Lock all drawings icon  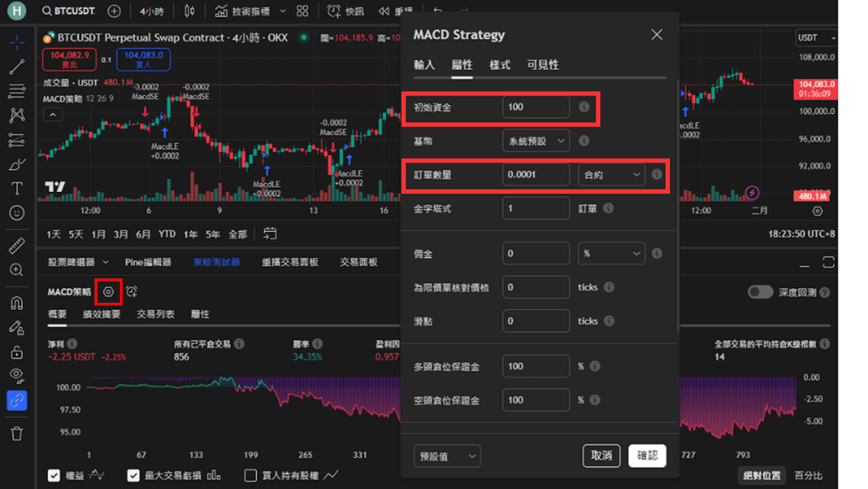[17, 352]
